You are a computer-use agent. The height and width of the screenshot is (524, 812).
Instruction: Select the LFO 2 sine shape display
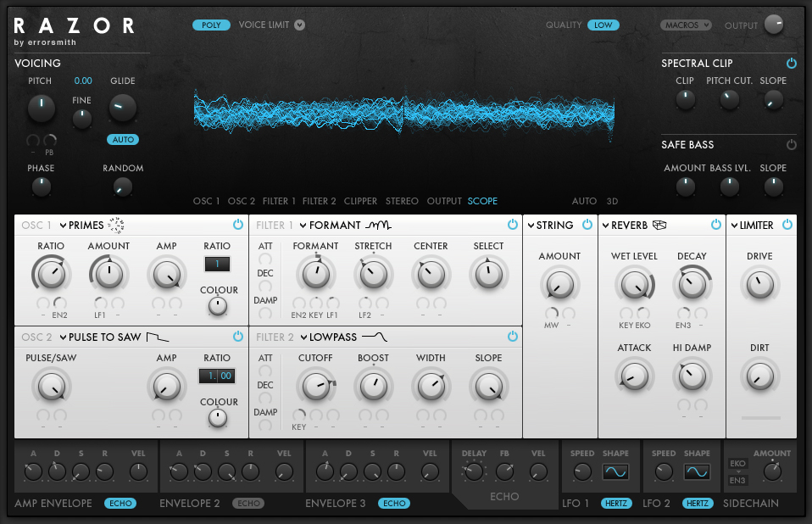point(697,471)
